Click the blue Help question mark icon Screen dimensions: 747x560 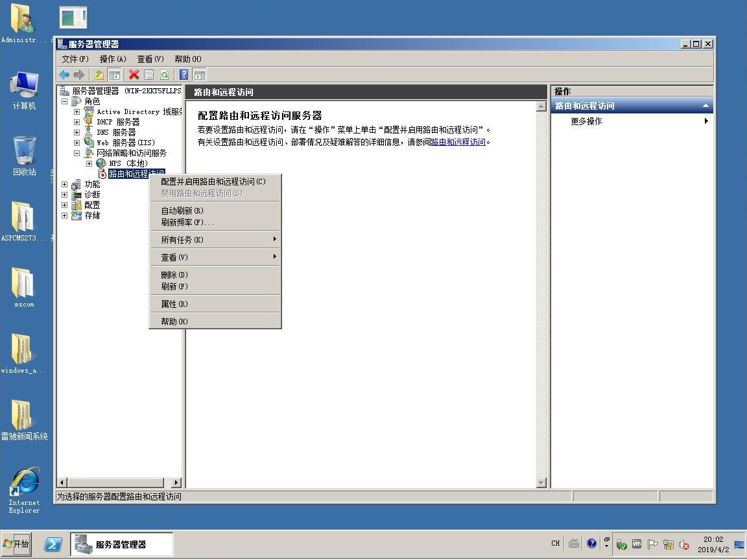pos(184,75)
